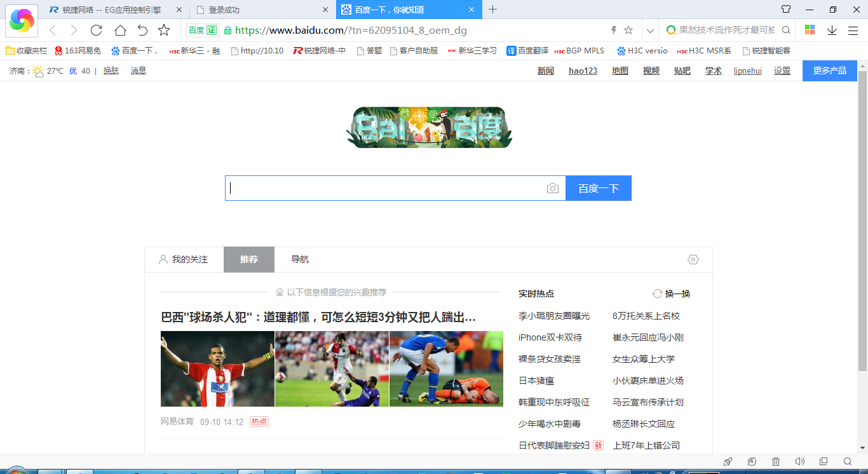
Task: Open the home page icon
Action: point(120,30)
